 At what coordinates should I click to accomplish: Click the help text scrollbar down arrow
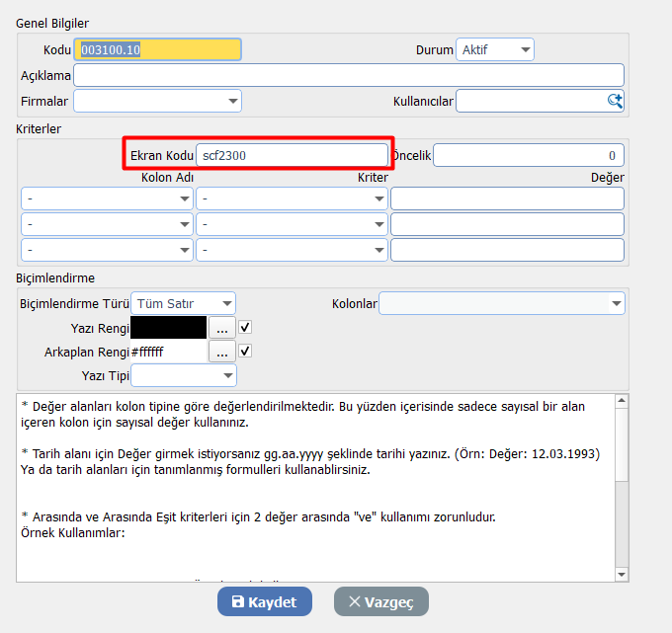pyautogui.click(x=622, y=574)
